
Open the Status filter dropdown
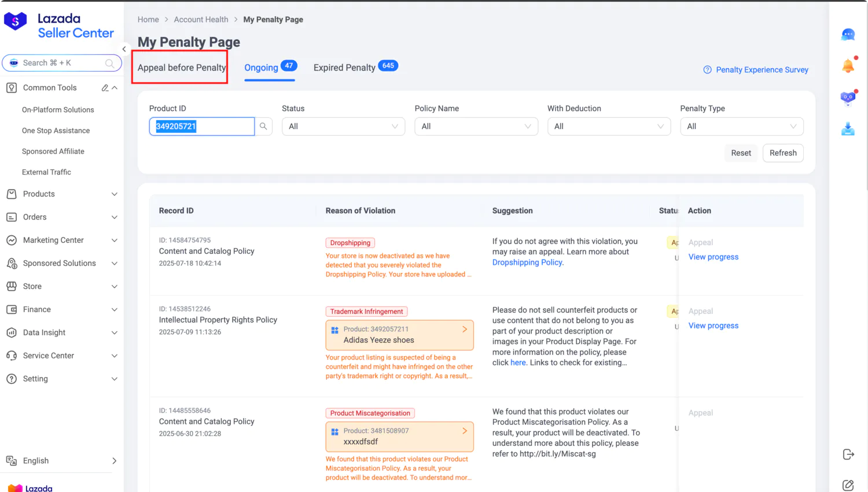(343, 127)
